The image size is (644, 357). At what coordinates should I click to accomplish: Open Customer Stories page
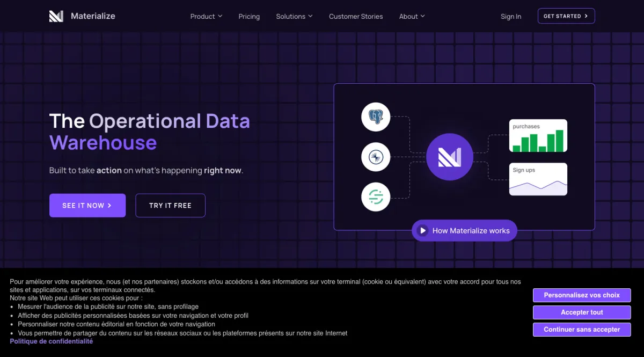tap(356, 17)
